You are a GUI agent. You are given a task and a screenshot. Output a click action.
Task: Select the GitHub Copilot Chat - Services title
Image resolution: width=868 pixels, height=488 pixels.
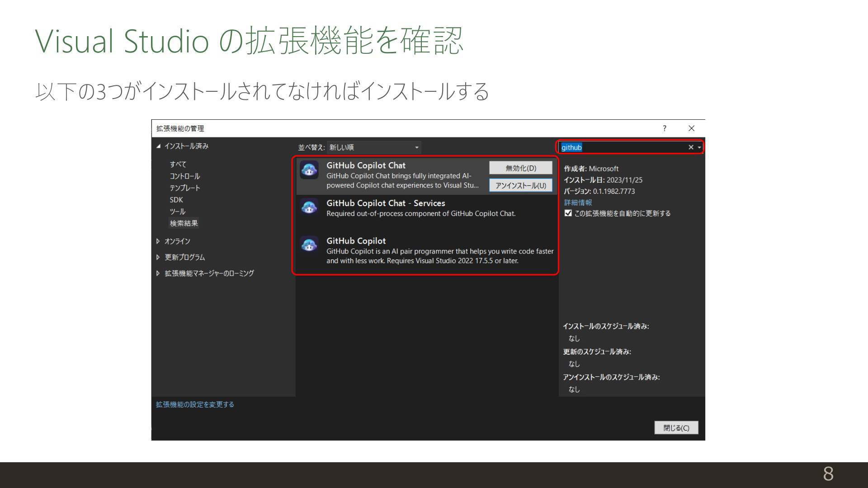(x=386, y=203)
